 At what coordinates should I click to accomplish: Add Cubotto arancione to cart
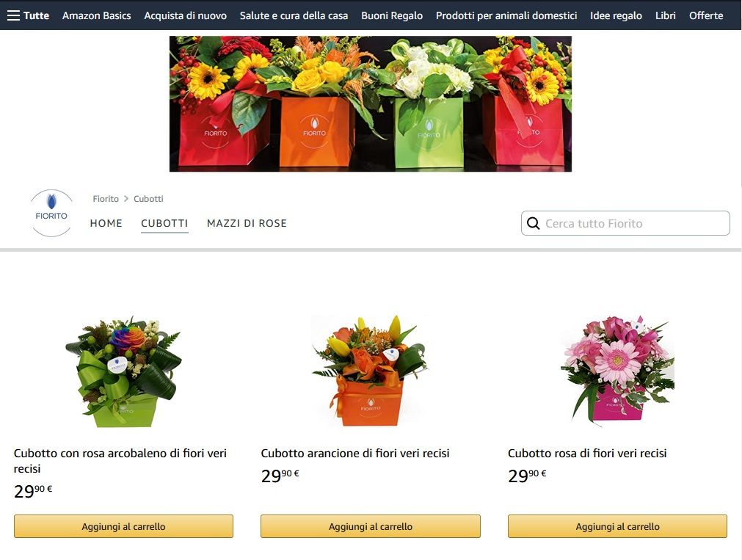click(x=371, y=526)
